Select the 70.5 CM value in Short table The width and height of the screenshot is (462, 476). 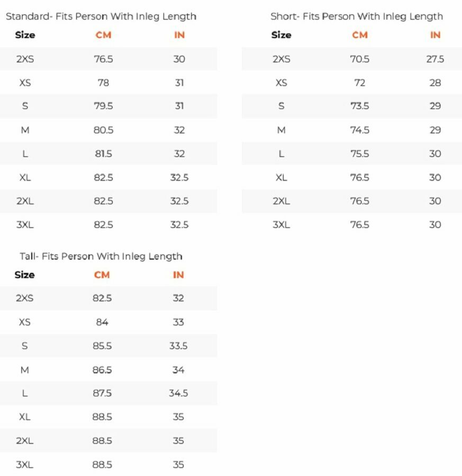point(359,59)
